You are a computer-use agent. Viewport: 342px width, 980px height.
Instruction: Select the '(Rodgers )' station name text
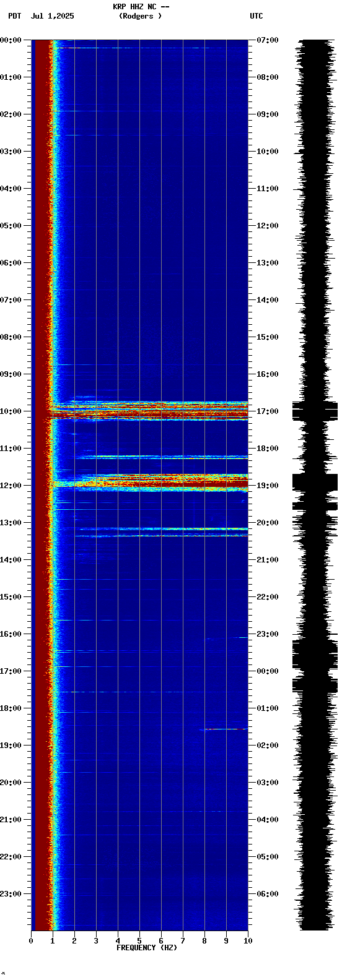tap(140, 16)
